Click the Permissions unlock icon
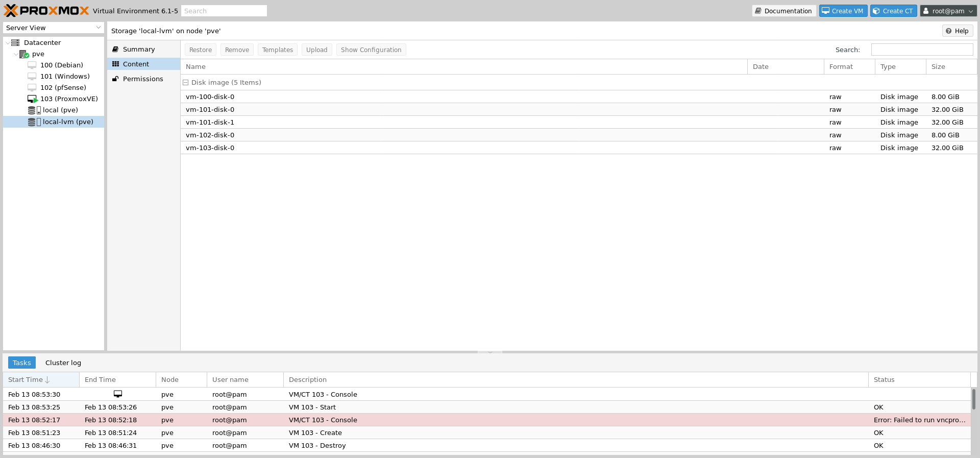Screen dimensions: 980x458 click(115, 79)
